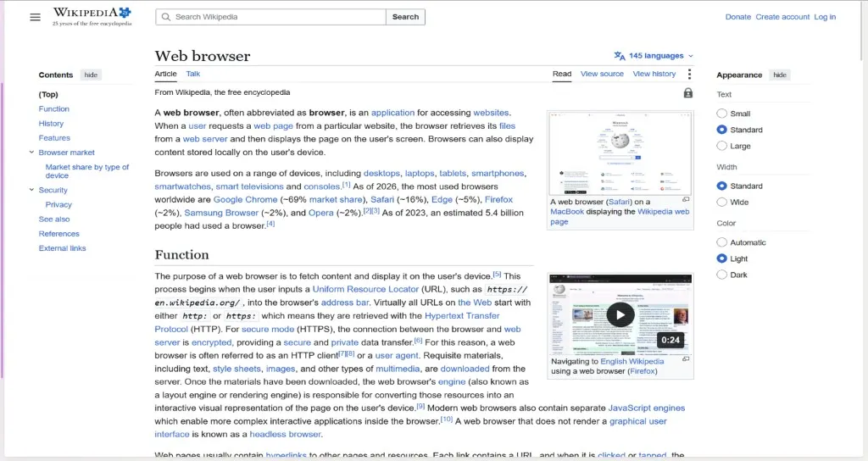Go to History in contents
The width and height of the screenshot is (868, 461).
[51, 124]
